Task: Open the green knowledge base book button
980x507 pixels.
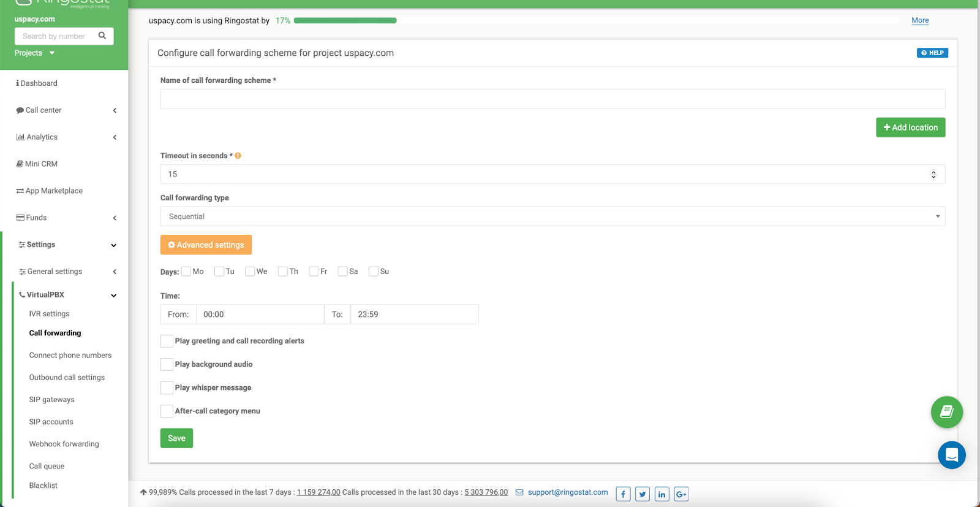Action: click(x=947, y=412)
